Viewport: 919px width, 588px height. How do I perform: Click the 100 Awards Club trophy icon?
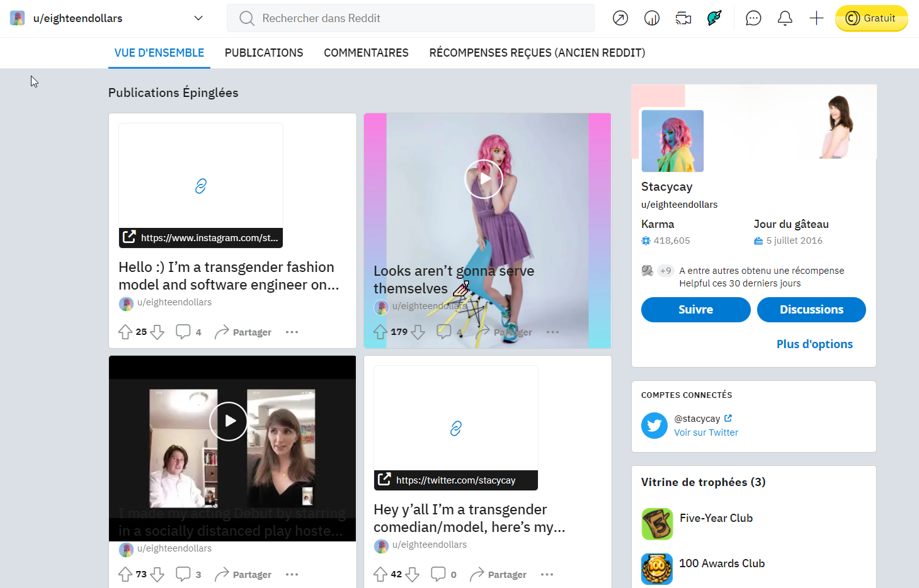click(657, 569)
